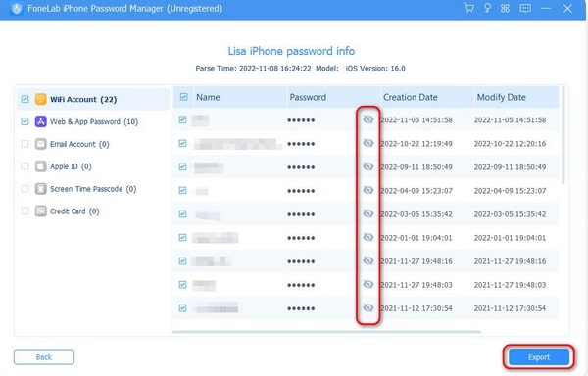This screenshot has height=376, width=588.
Task: Go back with the Back button
Action: click(44, 356)
